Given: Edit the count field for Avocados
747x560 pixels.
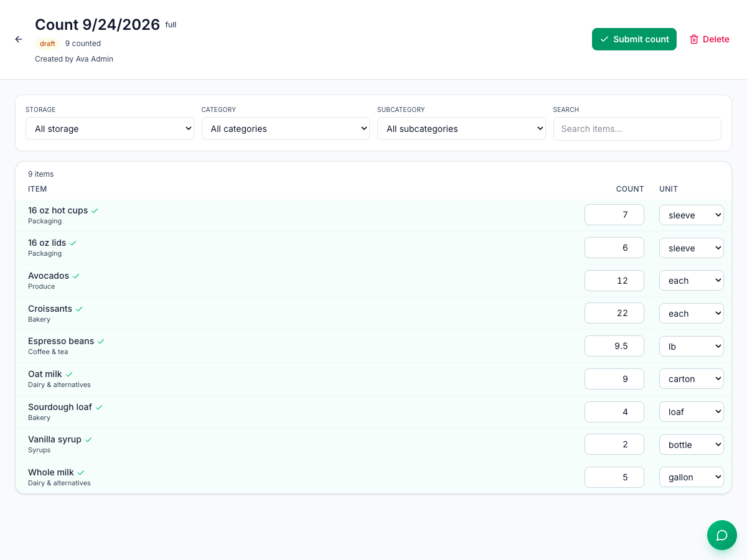Looking at the screenshot, I should (614, 281).
